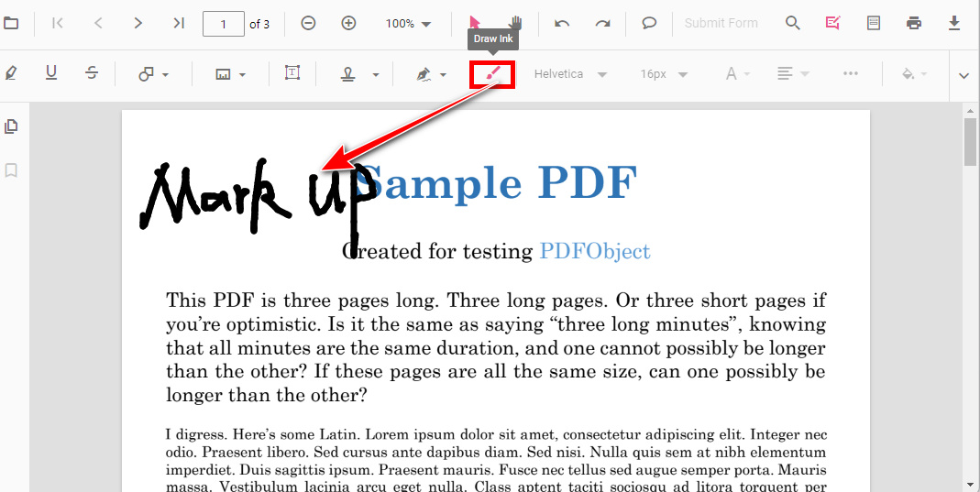Click the Underline annotation icon
This screenshot has height=492, width=980.
pyautogui.click(x=51, y=74)
